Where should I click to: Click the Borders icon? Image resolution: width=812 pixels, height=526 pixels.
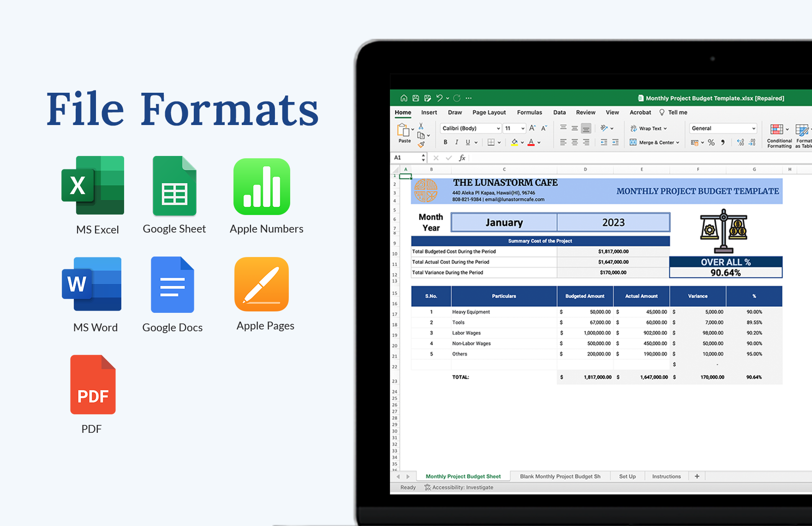coord(491,142)
